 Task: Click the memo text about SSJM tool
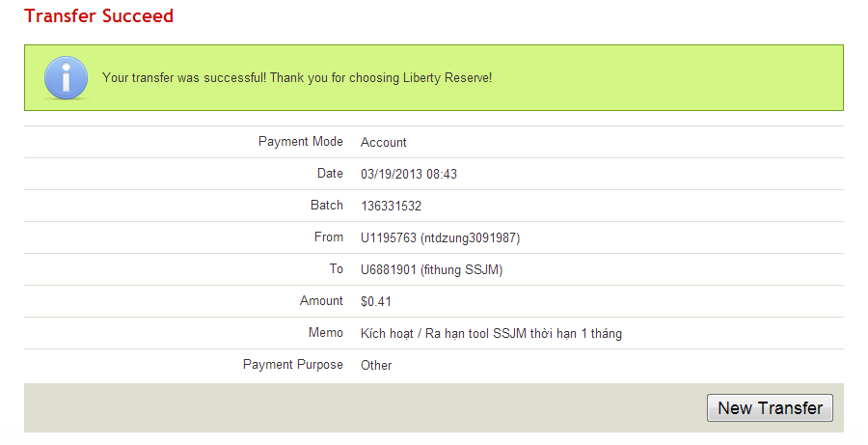[x=491, y=334]
